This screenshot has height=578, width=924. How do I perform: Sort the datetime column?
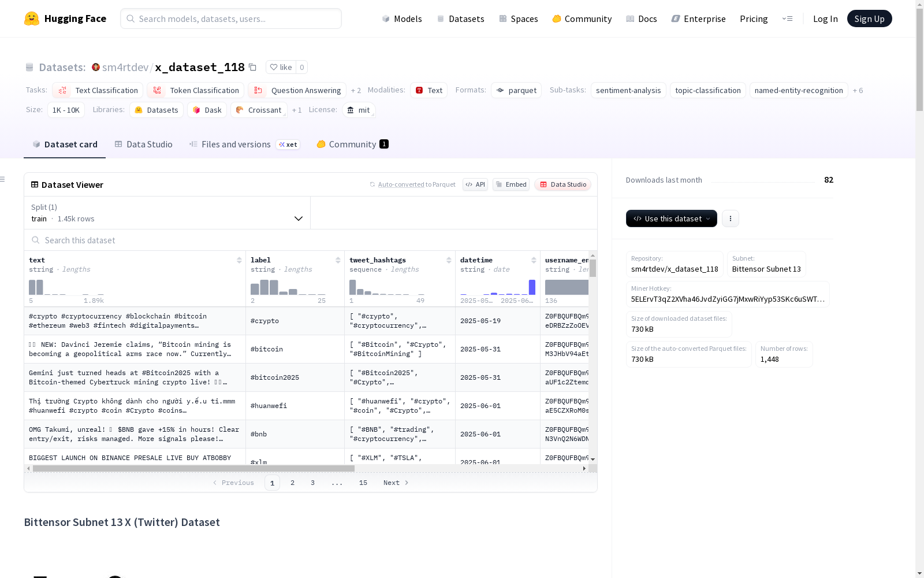534,260
